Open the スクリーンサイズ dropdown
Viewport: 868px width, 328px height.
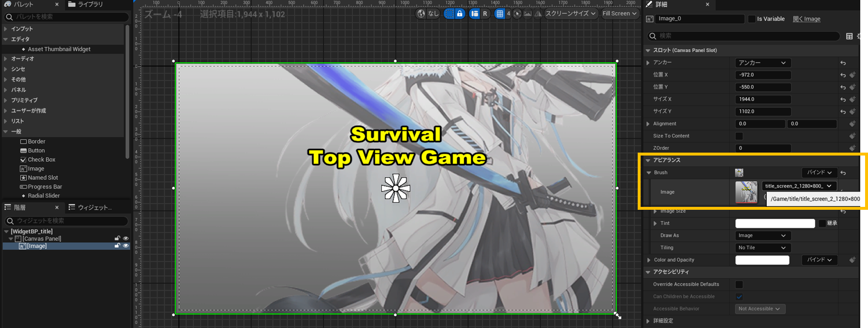[570, 14]
